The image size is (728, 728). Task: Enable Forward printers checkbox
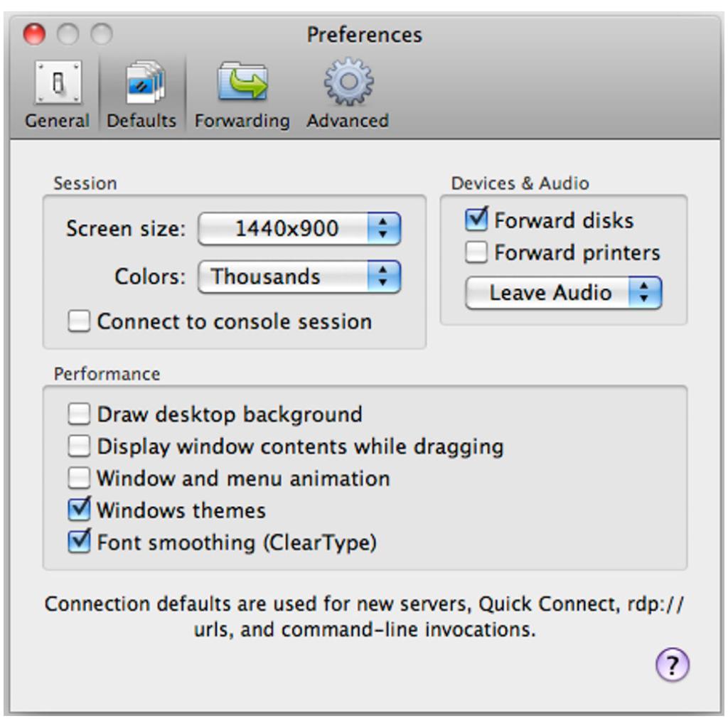tap(476, 252)
